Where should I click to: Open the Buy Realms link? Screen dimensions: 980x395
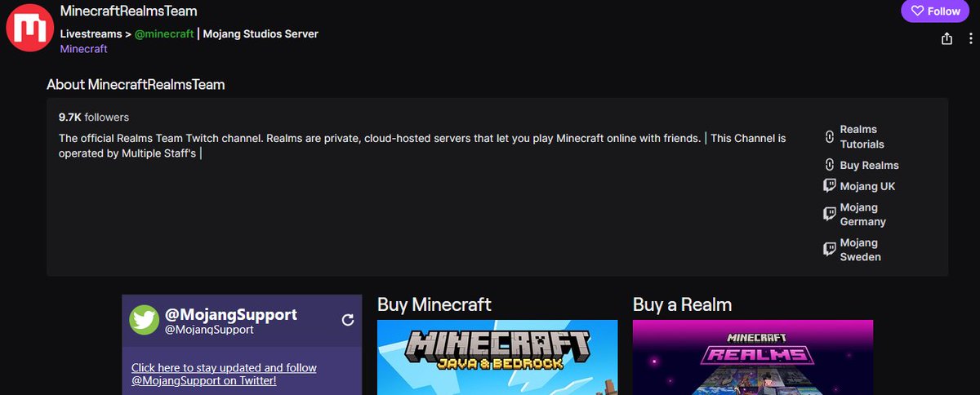869,165
